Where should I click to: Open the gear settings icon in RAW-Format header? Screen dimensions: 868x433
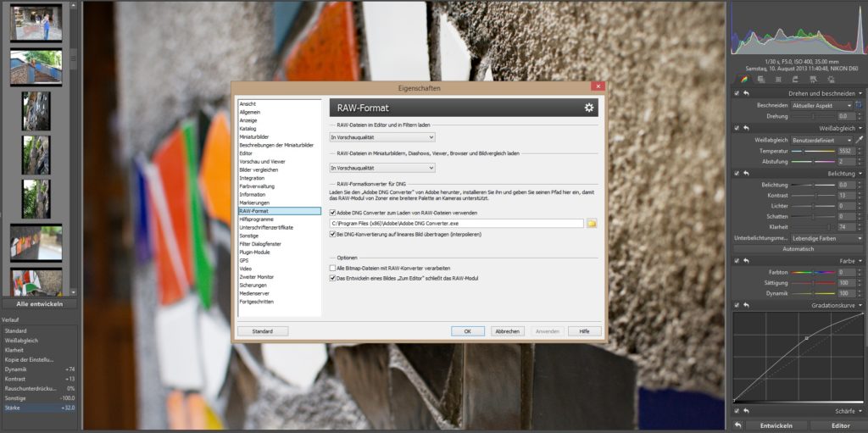(x=589, y=108)
